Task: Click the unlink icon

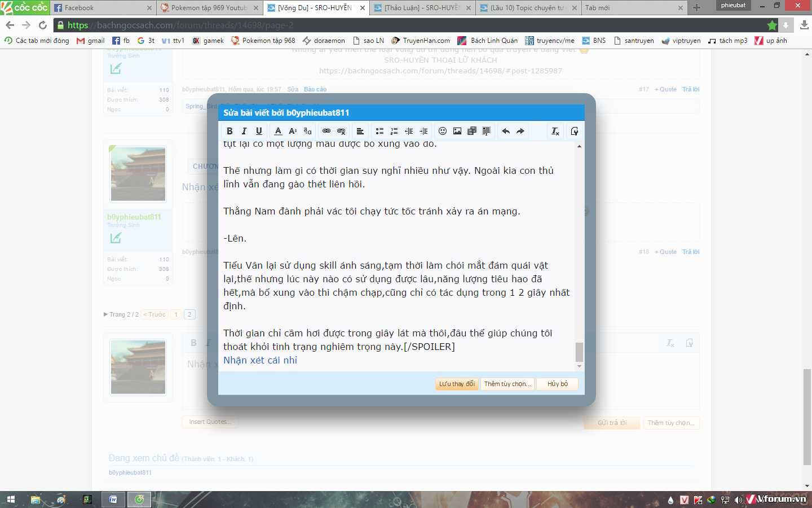Action: 341,131
